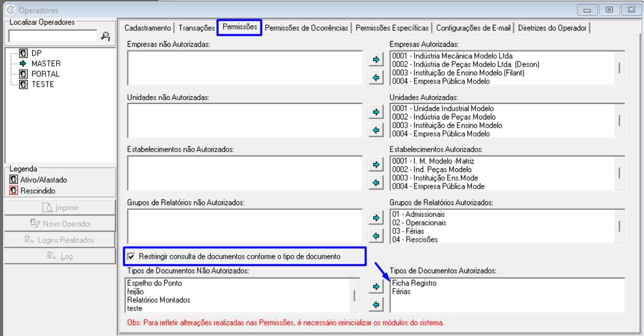Authorize document type with right arrow
The image size is (644, 336).
[376, 286]
